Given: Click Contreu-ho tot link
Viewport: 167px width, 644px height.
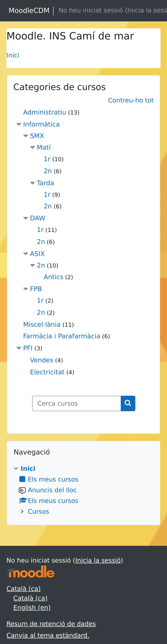Looking at the screenshot, I should 131,100.
